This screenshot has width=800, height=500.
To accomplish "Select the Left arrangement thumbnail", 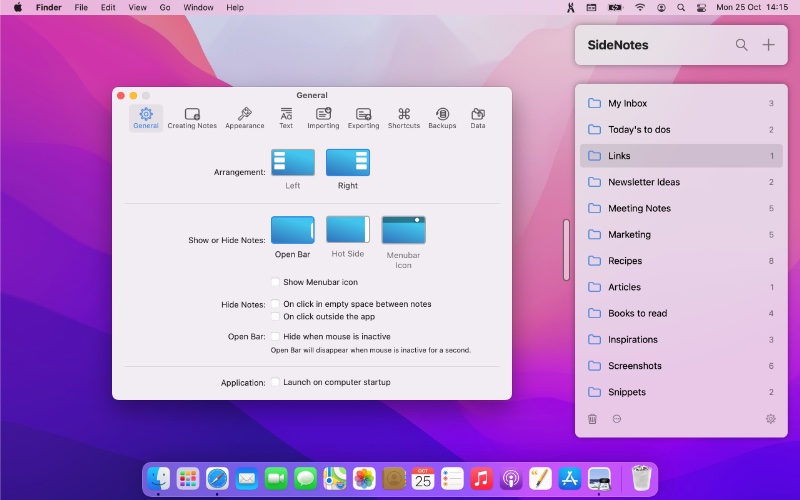I will click(x=293, y=162).
